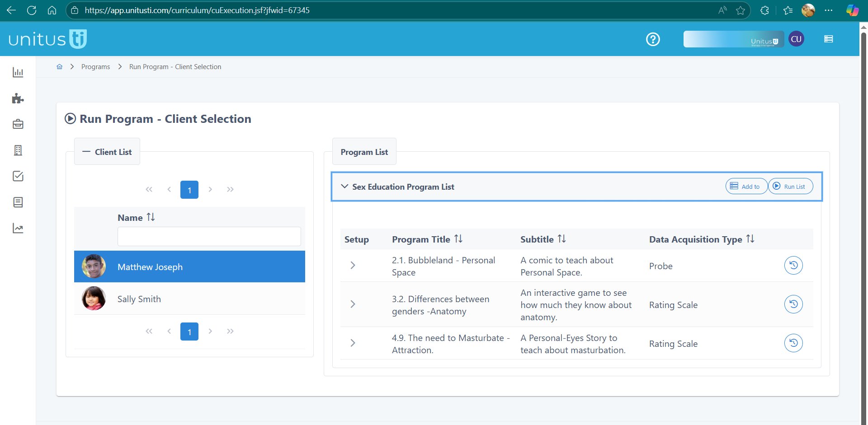Go to next page in bottom paginator
This screenshot has height=425, width=868.
[210, 332]
